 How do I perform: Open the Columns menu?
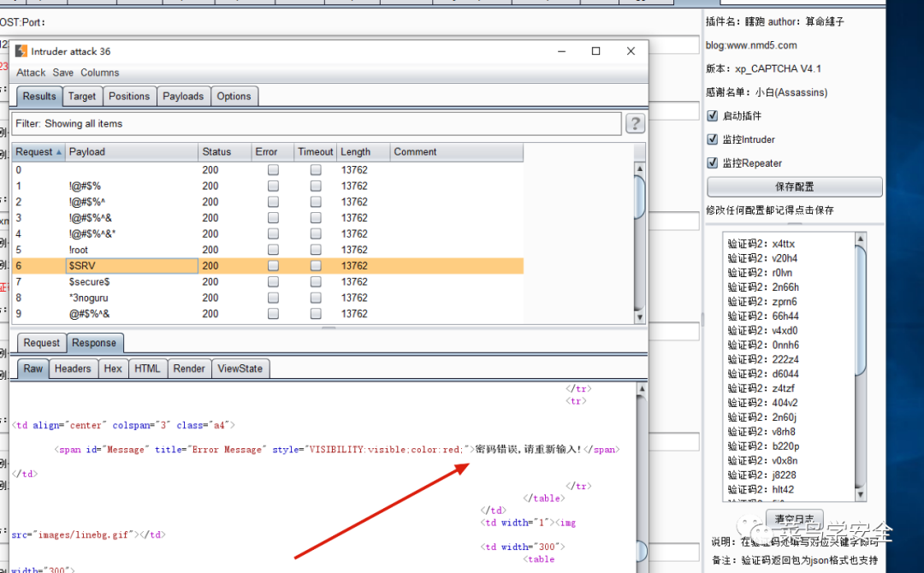pyautogui.click(x=99, y=73)
